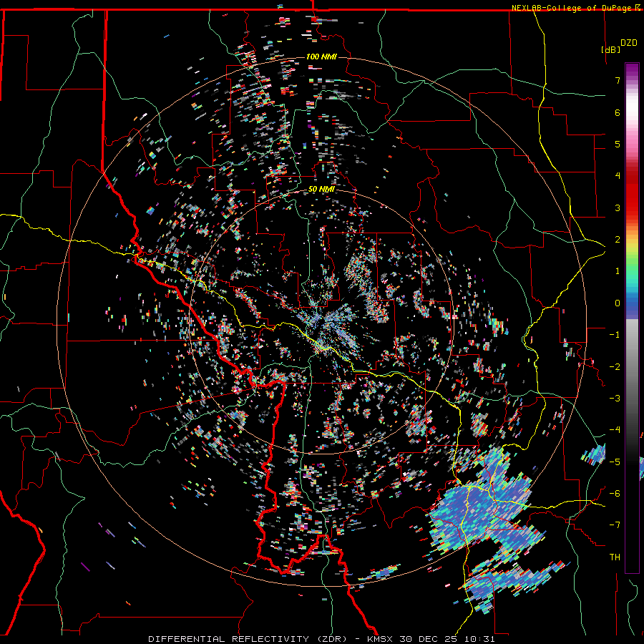The height and width of the screenshot is (644, 644).
Task: Click the [dB] unit label
Action: [611, 49]
